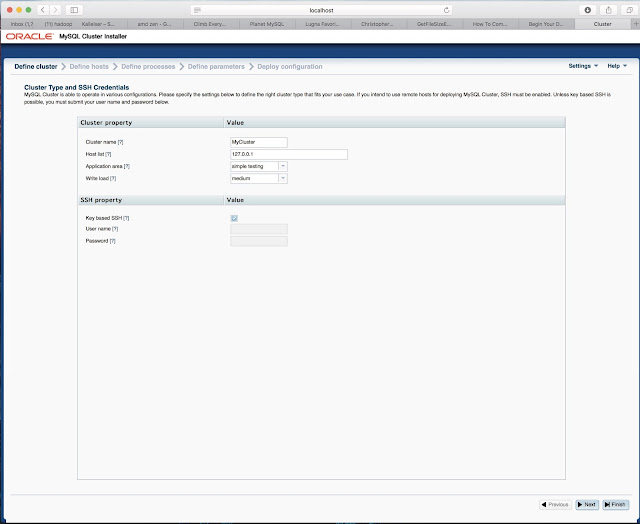Click the Oracle logo
The width and height of the screenshot is (640, 524).
(x=29, y=36)
